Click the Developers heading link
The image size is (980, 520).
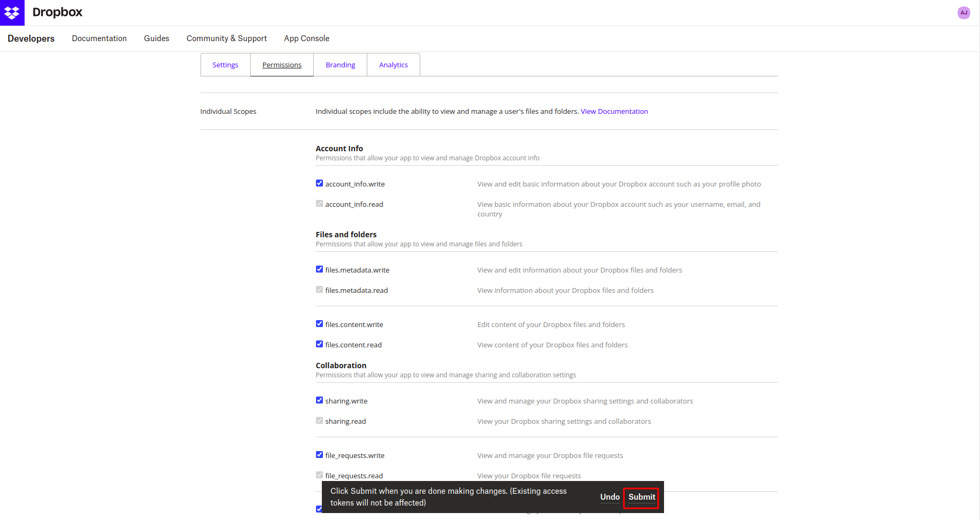31,38
